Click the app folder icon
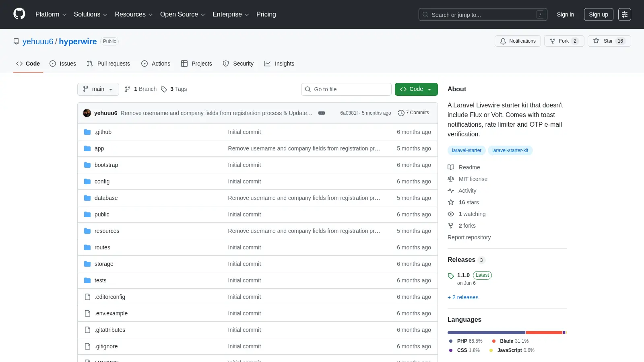 tap(87, 148)
